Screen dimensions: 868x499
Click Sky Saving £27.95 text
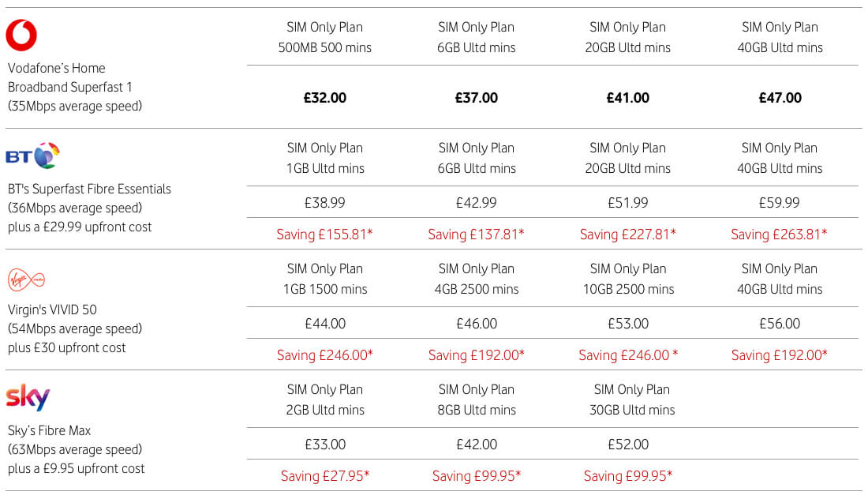coord(324,476)
